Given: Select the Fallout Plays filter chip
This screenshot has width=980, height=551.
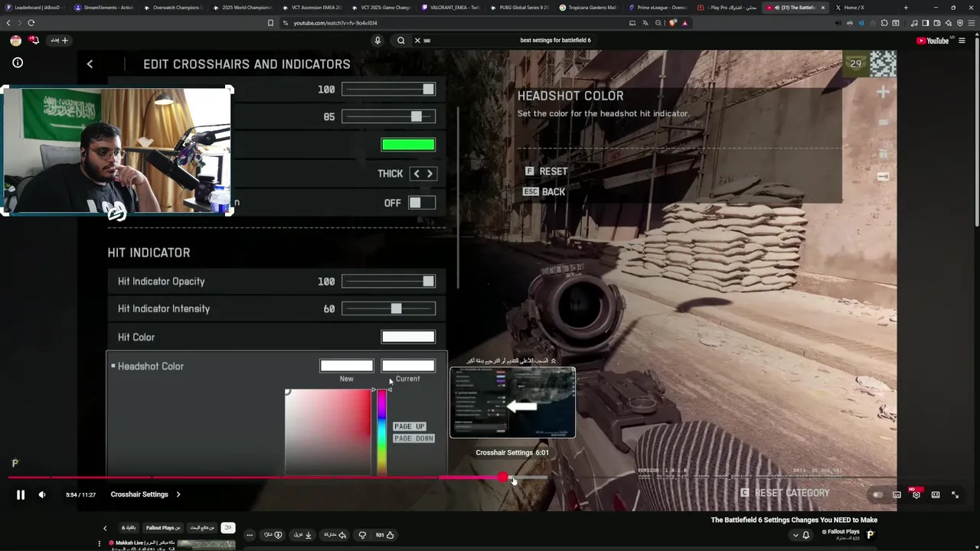Looking at the screenshot, I should pyautogui.click(x=162, y=528).
